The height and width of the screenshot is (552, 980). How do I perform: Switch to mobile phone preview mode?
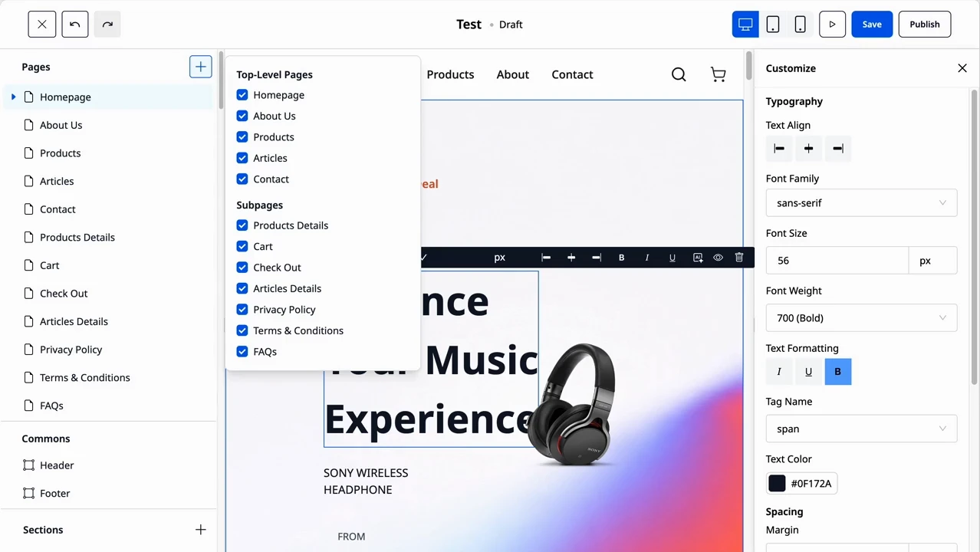click(800, 25)
